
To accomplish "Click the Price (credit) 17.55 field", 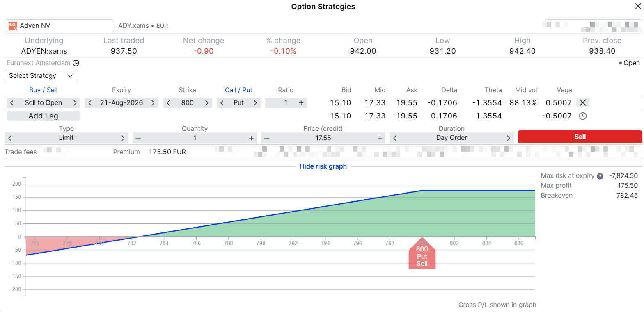I will [323, 138].
